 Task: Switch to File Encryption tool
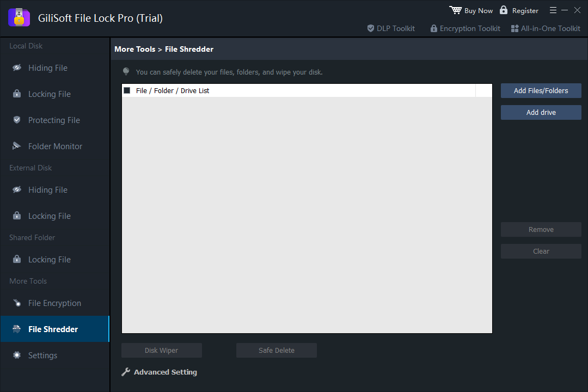pyautogui.click(x=55, y=303)
